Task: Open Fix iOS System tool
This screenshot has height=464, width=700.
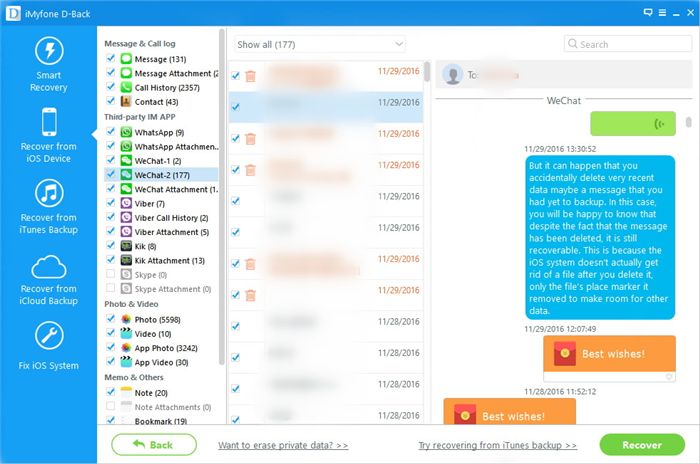Action: (49, 346)
